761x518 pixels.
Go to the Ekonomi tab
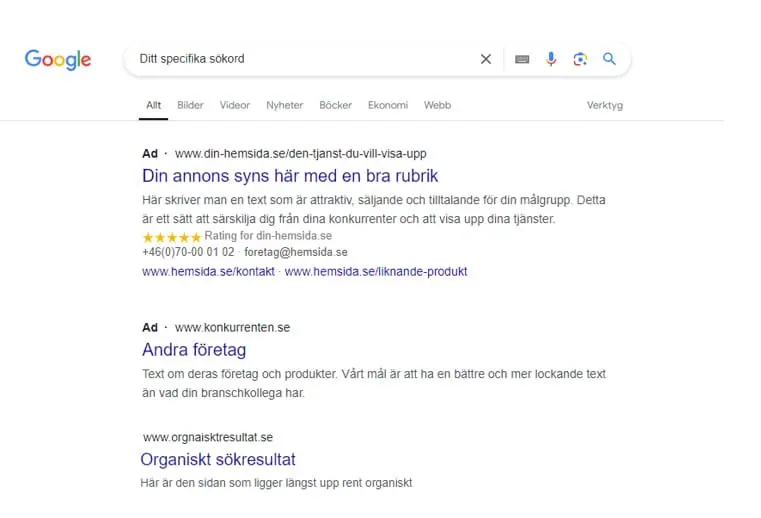pos(388,105)
